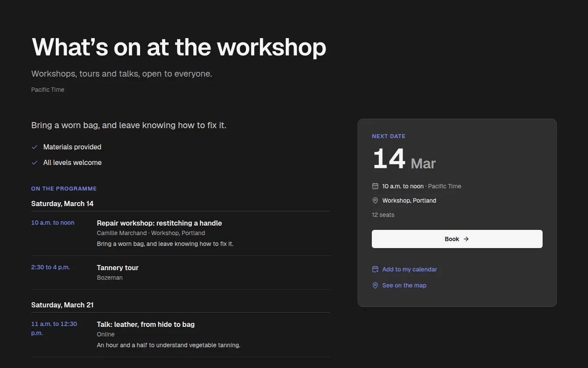Click the NEXT DATE label

389,136
